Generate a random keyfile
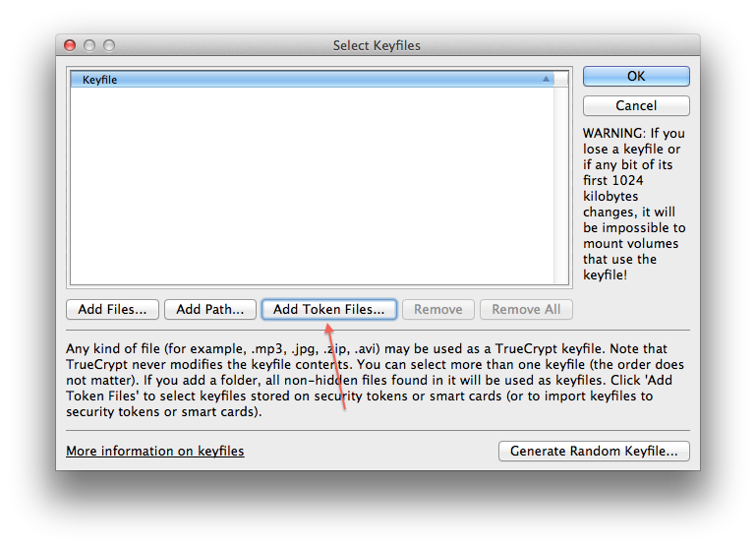 click(594, 452)
